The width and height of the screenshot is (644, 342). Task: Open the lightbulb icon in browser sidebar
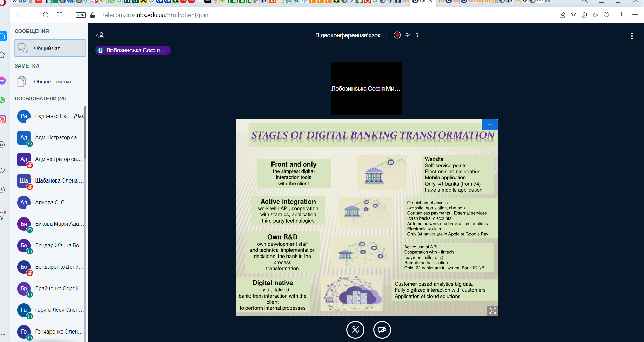(x=3, y=215)
